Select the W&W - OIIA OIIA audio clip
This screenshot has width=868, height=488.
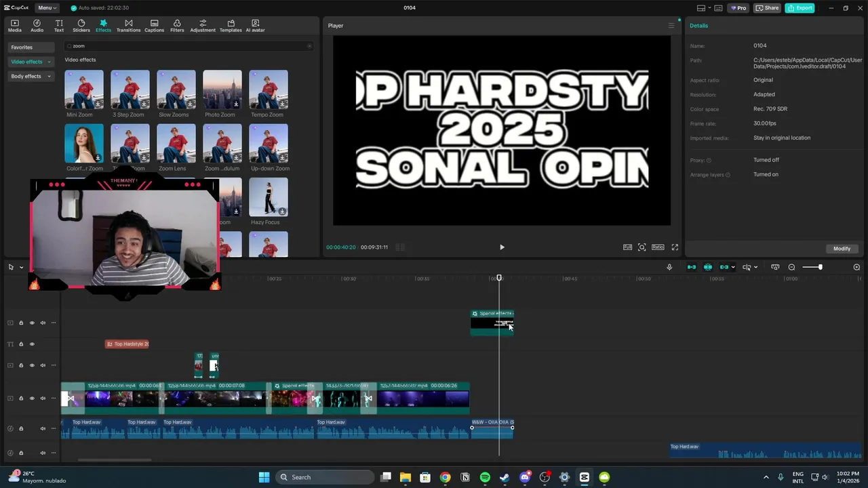[x=492, y=428]
